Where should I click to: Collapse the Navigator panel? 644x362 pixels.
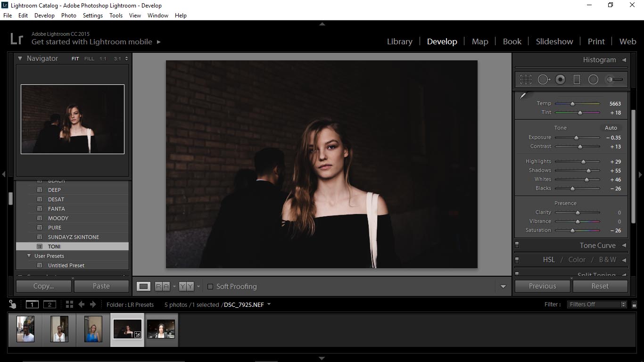(20, 58)
